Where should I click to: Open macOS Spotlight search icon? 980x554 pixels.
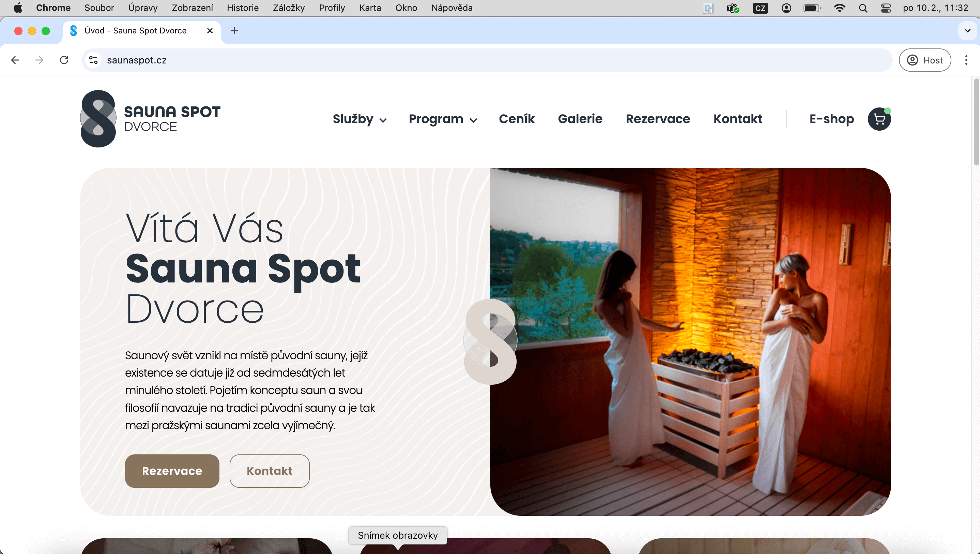tap(863, 8)
